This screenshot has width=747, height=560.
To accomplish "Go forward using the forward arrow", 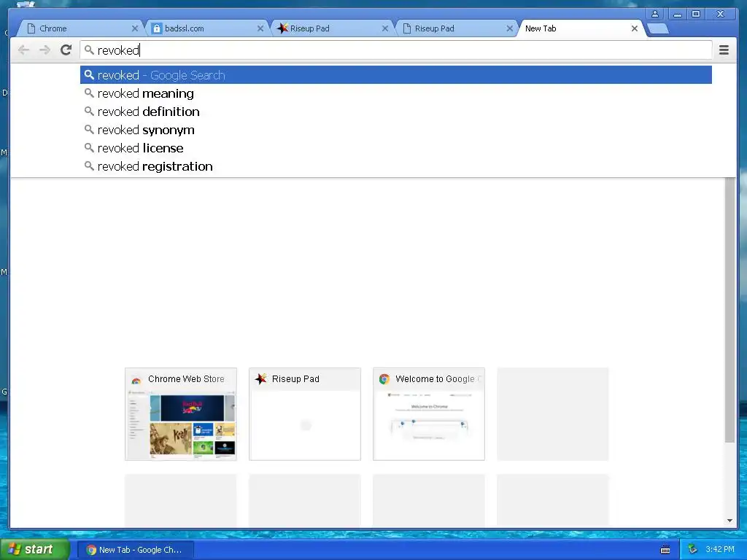I will (44, 50).
